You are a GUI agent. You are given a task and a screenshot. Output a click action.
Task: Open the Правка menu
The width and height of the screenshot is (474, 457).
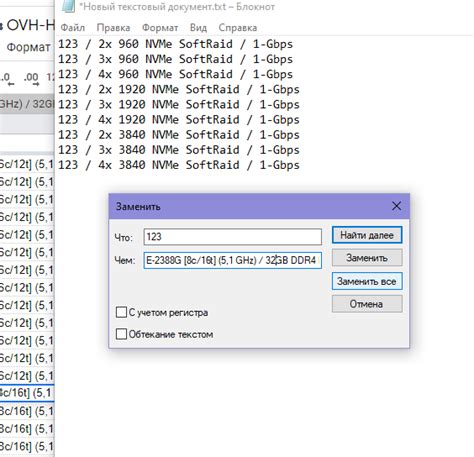click(113, 28)
